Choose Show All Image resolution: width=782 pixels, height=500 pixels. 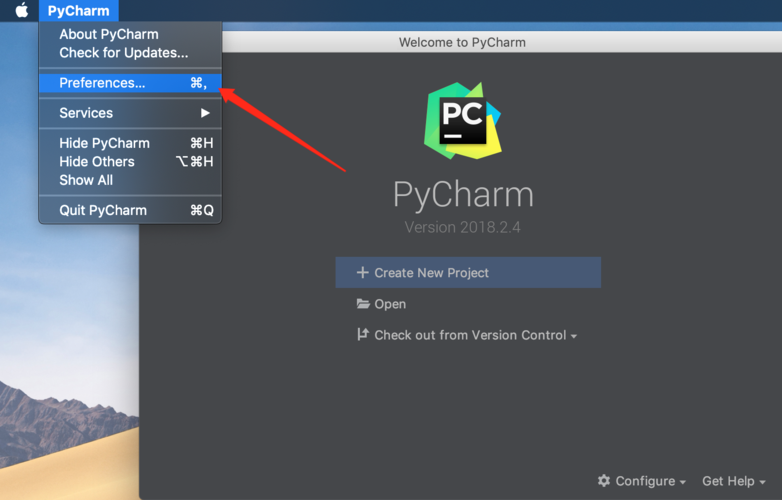pos(131,180)
